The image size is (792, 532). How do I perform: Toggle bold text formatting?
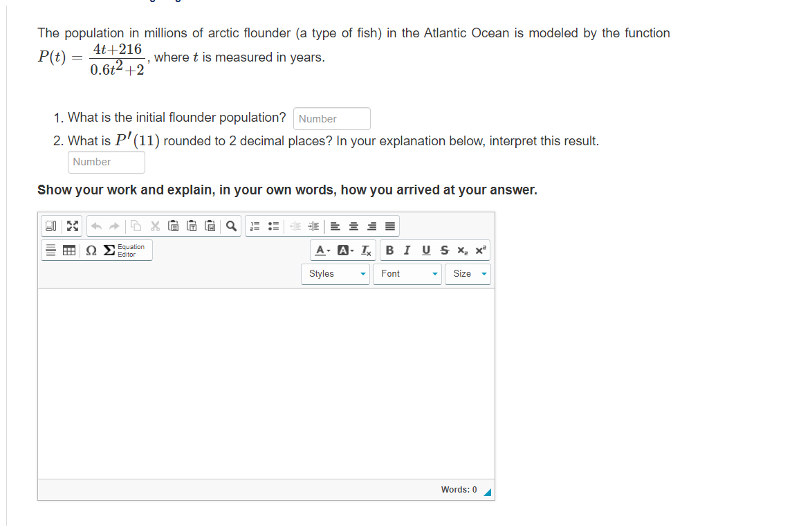tap(390, 250)
